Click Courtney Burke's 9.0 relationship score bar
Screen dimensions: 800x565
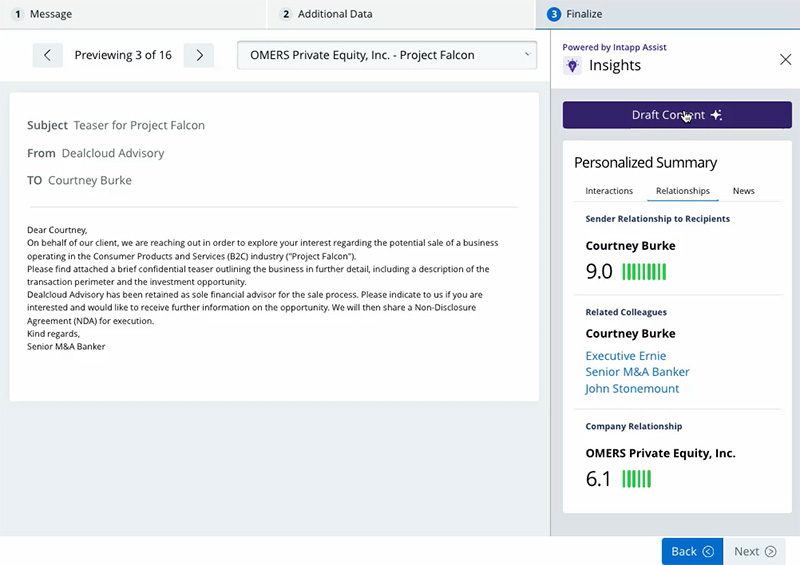pyautogui.click(x=644, y=272)
